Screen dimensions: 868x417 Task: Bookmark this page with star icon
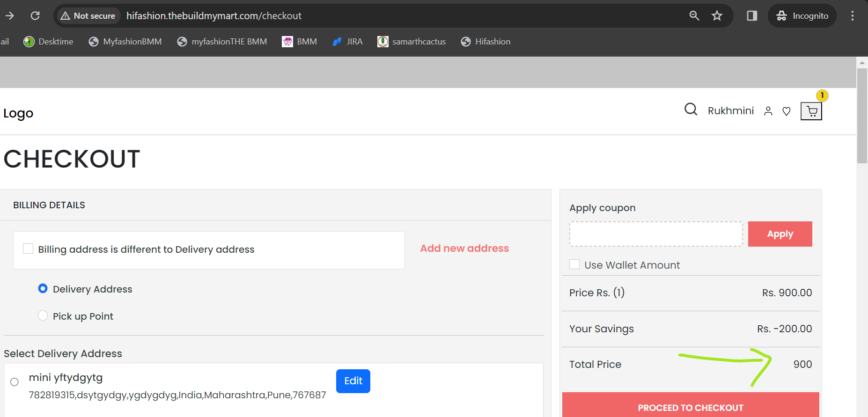717,16
